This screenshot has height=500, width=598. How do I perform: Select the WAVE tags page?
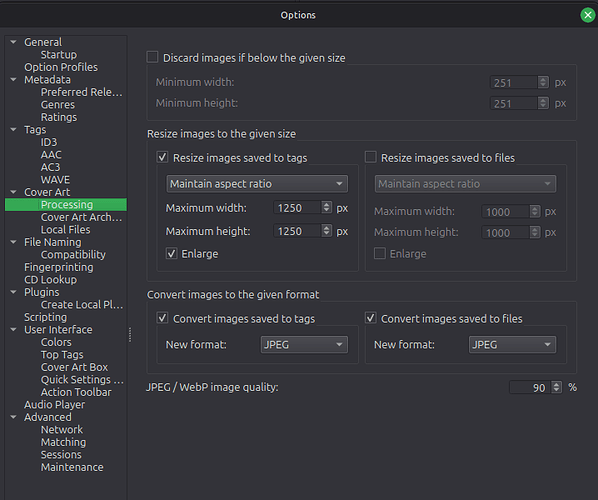click(x=55, y=180)
